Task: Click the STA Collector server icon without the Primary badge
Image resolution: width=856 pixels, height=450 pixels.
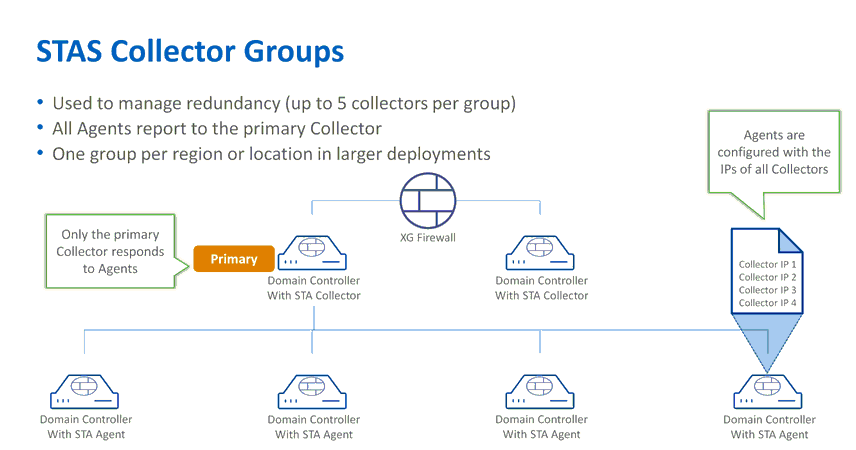Action: (x=540, y=253)
